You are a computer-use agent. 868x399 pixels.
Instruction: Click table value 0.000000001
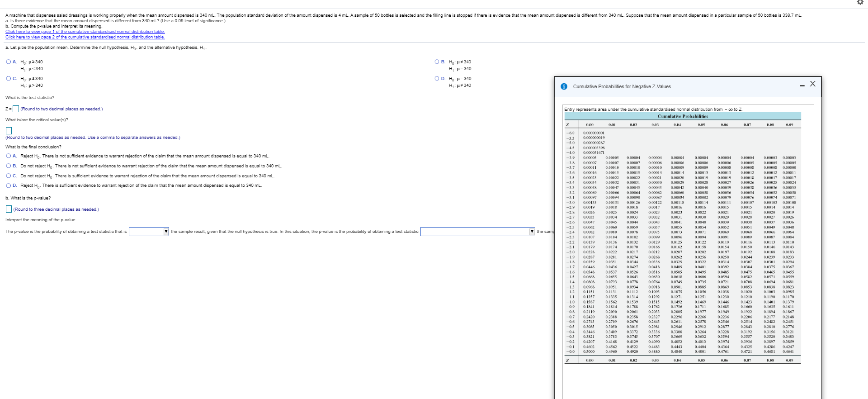point(594,133)
